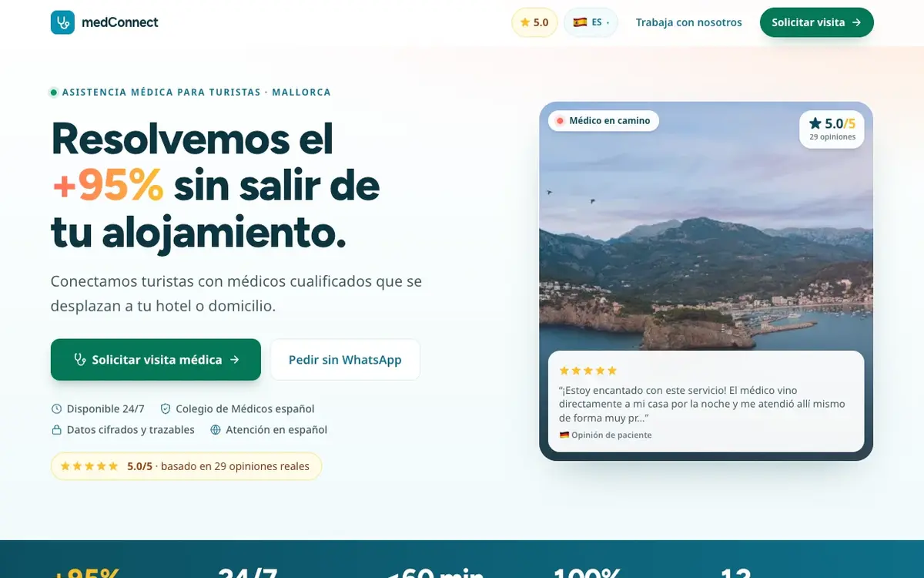Click the stethoscope icon in Solicitar visita médica
924x578 pixels.
coord(79,360)
